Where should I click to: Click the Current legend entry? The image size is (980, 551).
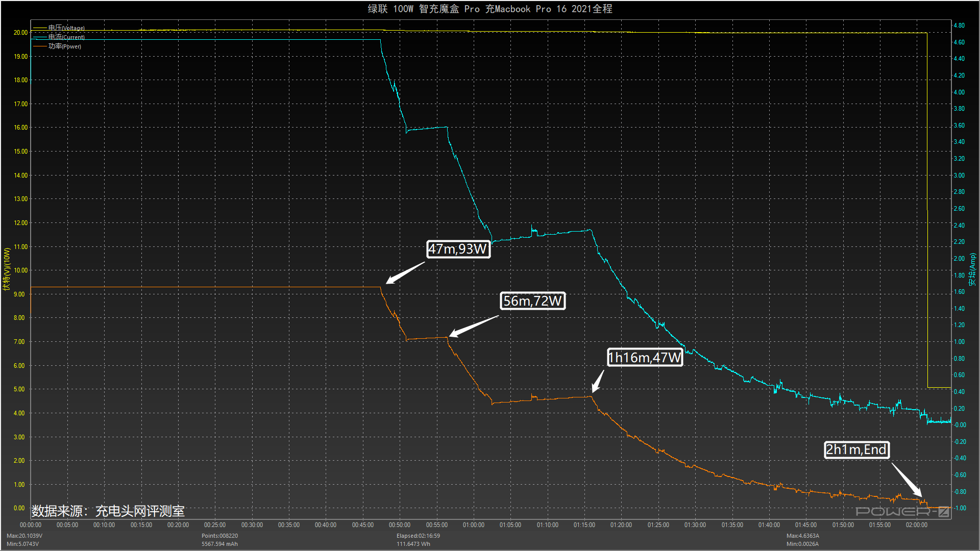(x=66, y=37)
